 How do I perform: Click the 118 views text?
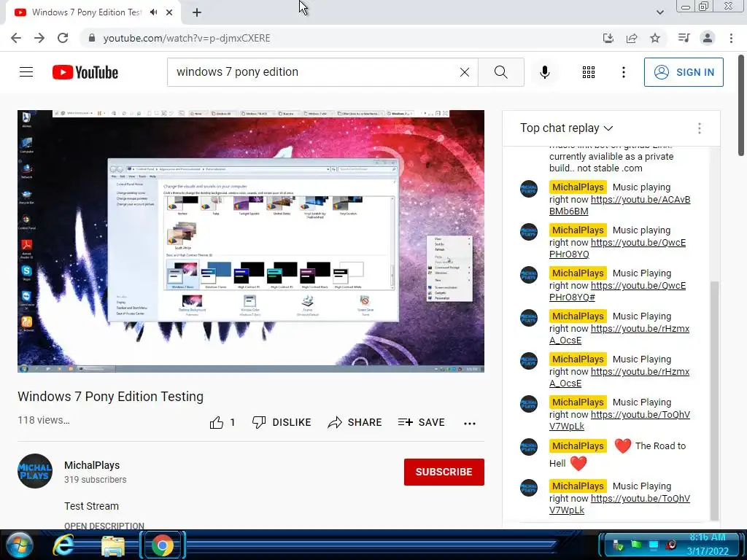43,420
